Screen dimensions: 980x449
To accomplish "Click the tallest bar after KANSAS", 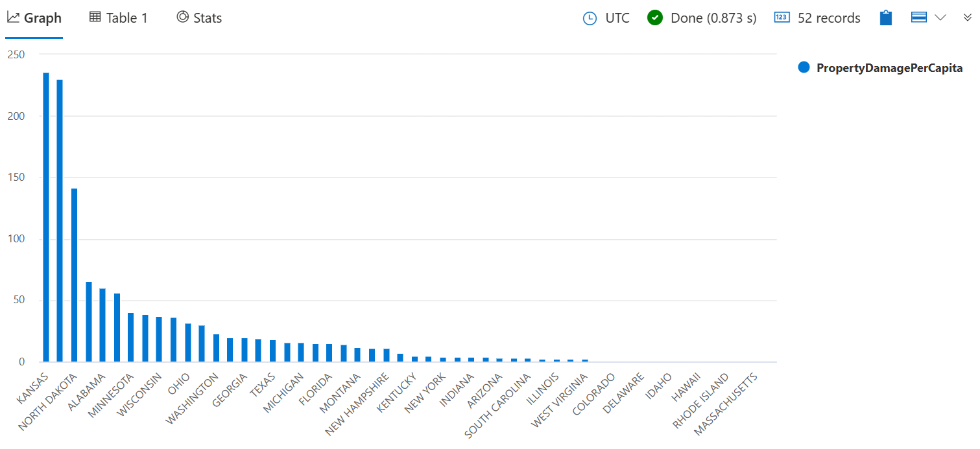I will tap(60, 221).
